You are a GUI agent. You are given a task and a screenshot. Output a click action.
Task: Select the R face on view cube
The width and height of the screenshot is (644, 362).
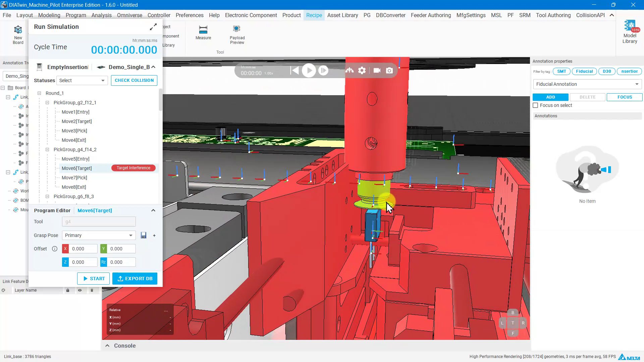(523, 323)
